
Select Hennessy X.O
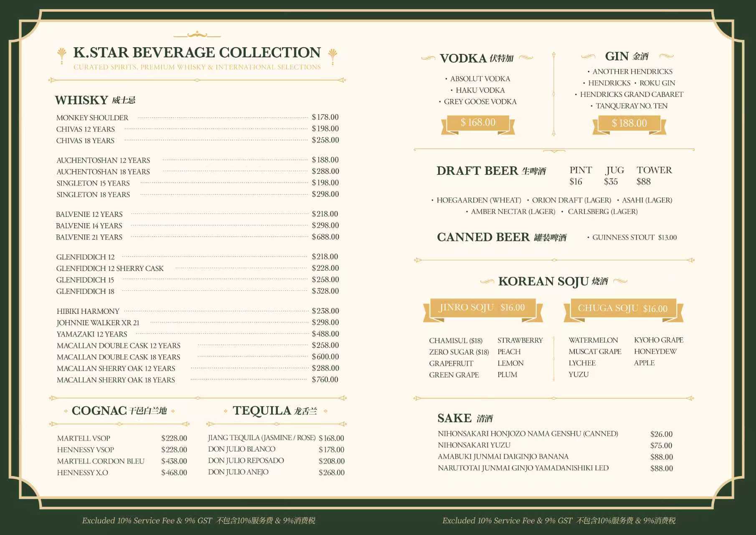83,473
